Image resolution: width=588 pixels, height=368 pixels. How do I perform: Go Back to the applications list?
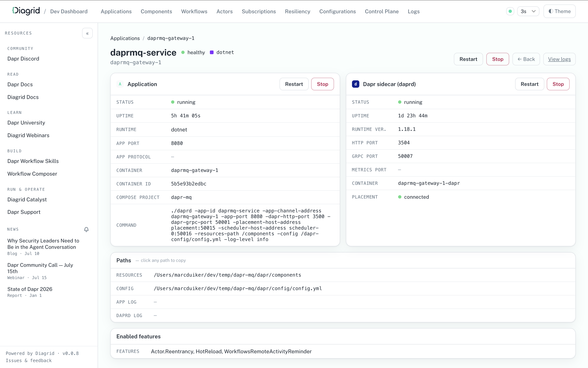click(x=526, y=59)
